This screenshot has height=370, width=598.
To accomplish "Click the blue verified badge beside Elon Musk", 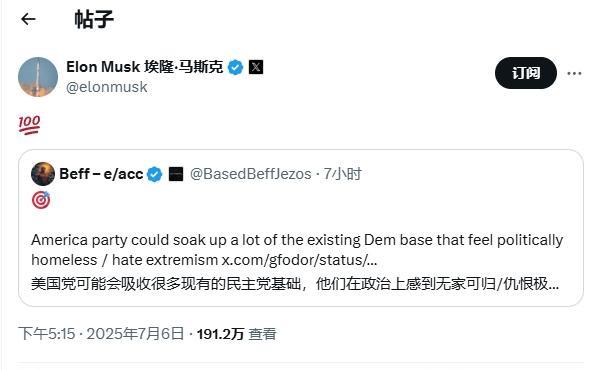I will pos(235,68).
